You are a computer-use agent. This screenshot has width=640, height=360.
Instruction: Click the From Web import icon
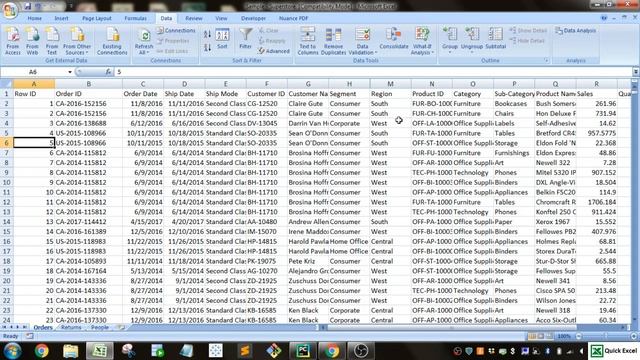[x=32, y=41]
